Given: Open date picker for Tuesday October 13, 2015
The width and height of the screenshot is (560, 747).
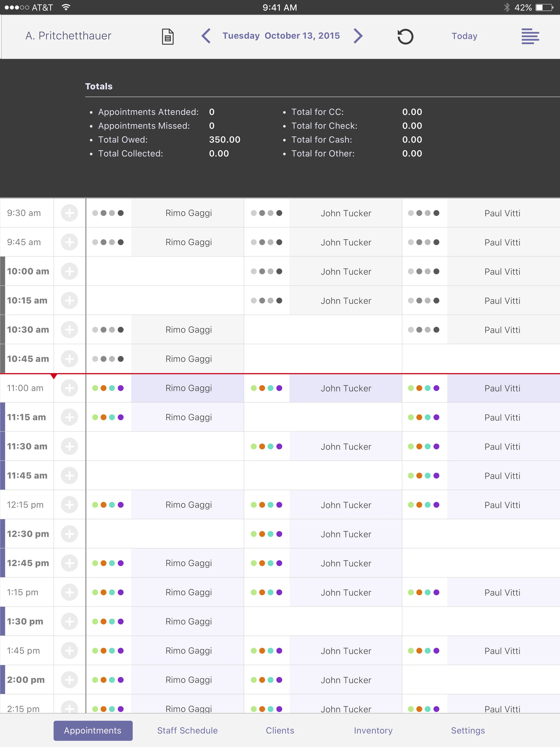Looking at the screenshot, I should 281,36.
